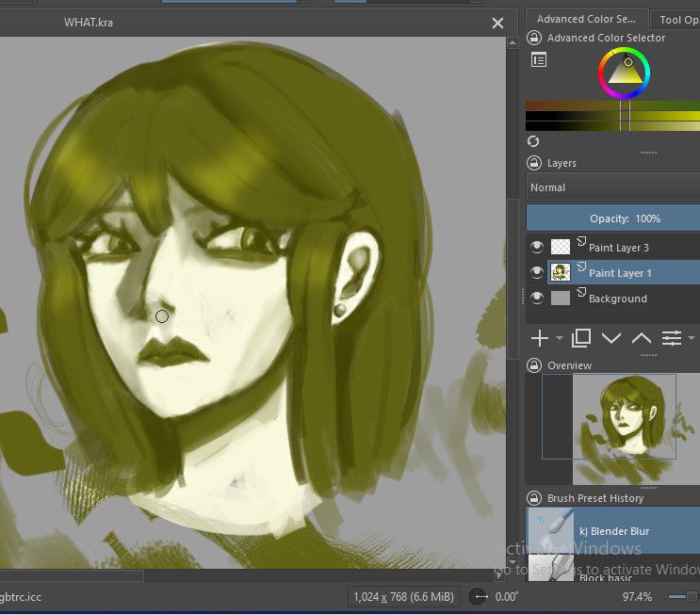Click the refresh color history icon
The width and height of the screenshot is (700, 614).
533,140
